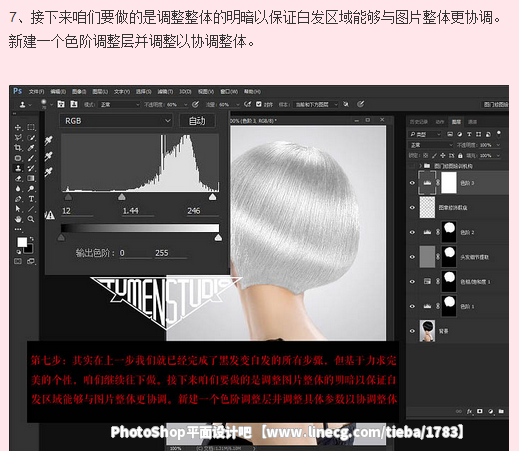Select the Dodge tool

(31, 189)
